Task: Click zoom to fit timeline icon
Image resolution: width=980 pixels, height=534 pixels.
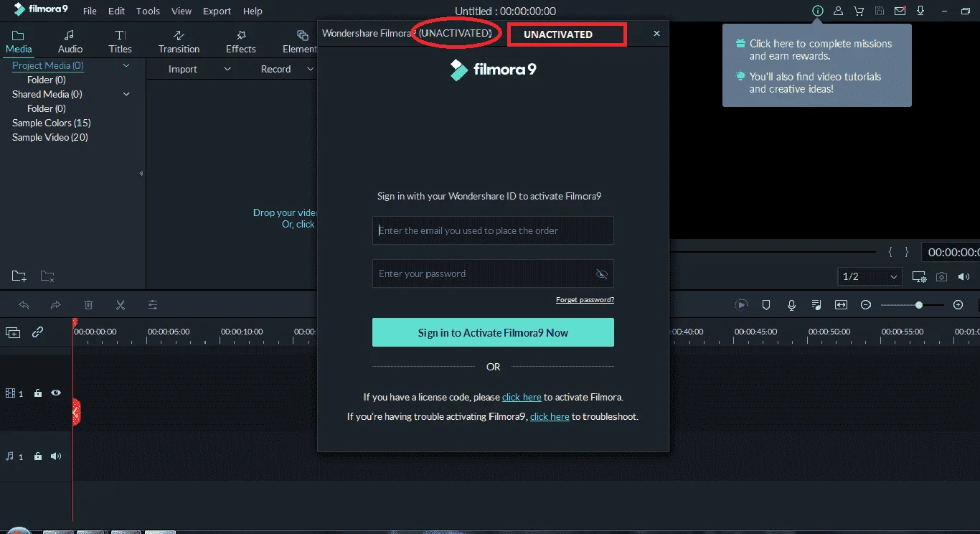Action: click(841, 305)
